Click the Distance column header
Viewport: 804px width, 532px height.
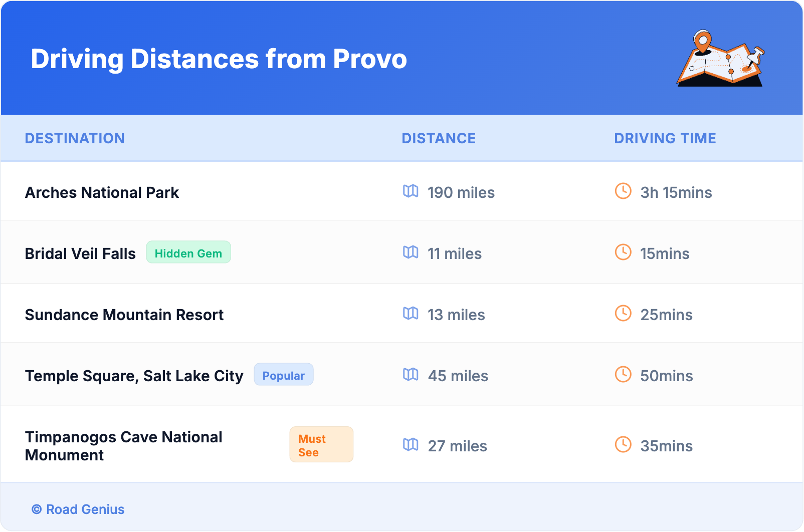click(439, 138)
